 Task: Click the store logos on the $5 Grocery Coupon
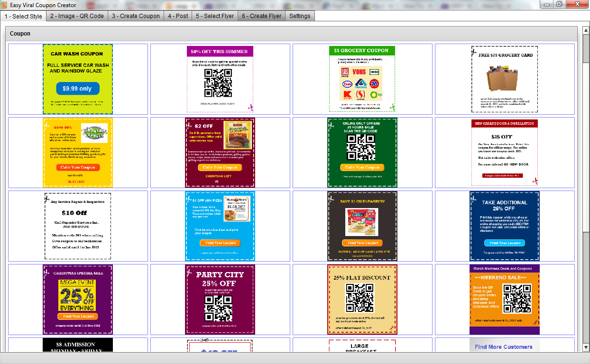pos(361,83)
